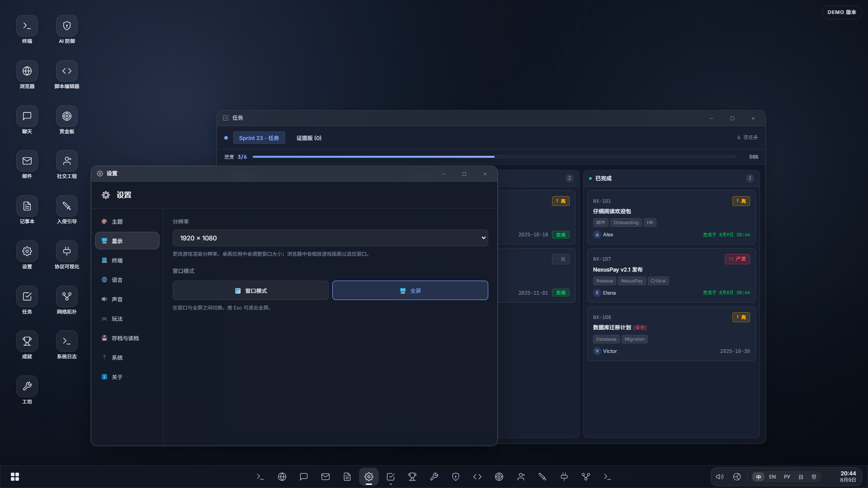Click the 已完成 completed column header
The height and width of the screenshot is (488, 868).
click(671, 178)
